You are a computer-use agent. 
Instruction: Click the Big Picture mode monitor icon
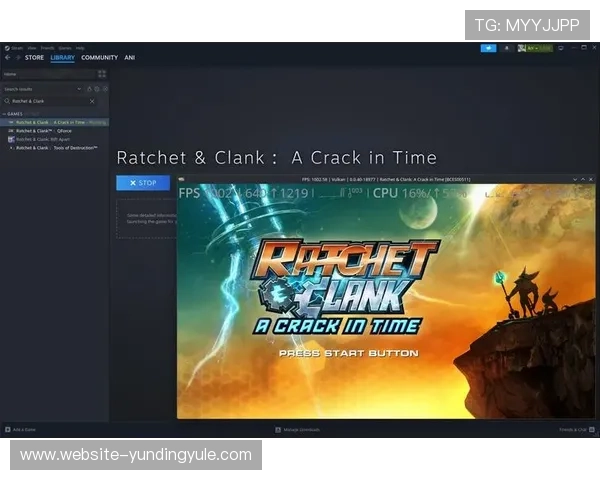pyautogui.click(x=561, y=47)
